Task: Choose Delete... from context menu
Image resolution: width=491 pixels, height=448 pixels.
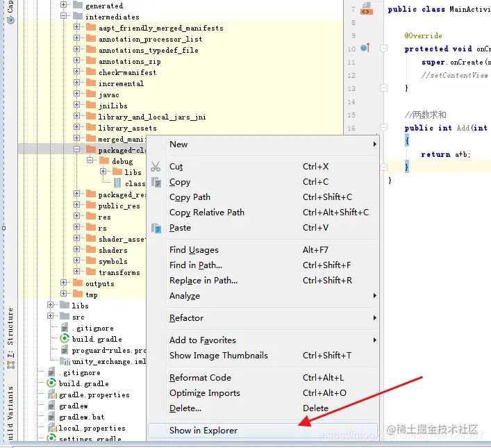Action: pos(263,408)
